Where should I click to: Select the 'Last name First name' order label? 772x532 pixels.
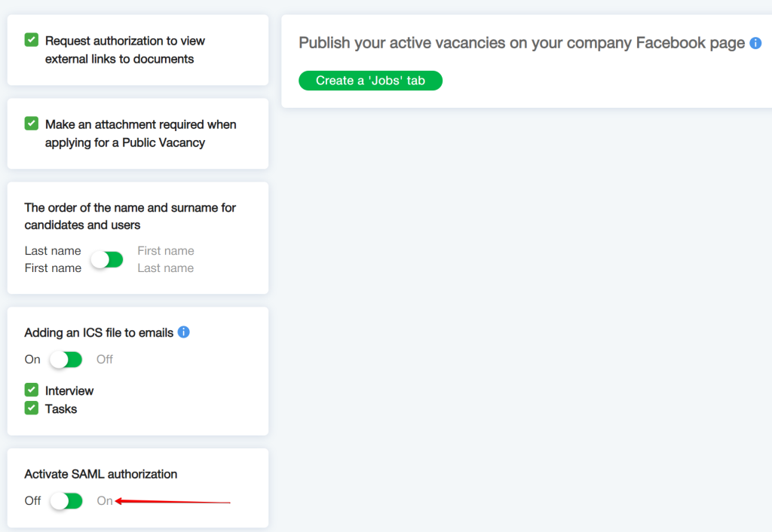point(53,258)
